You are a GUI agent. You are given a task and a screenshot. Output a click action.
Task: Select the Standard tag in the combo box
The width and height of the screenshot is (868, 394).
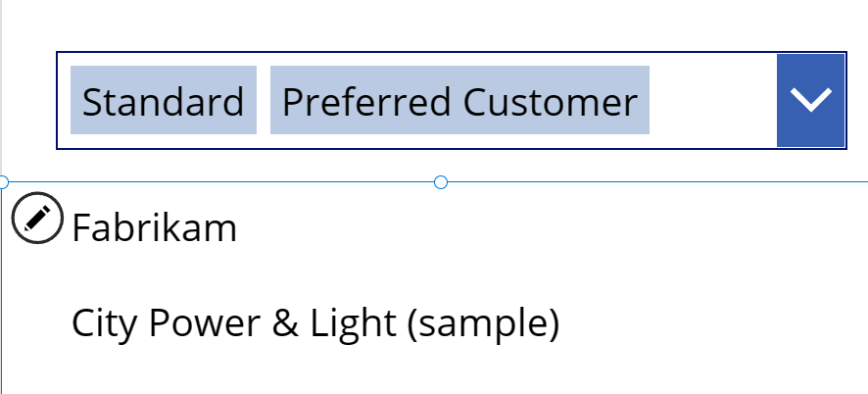(164, 100)
